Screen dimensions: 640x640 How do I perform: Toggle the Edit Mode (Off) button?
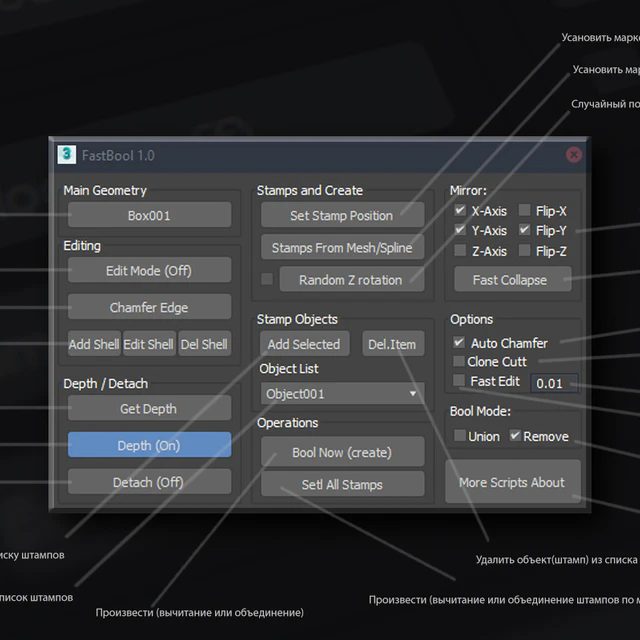149,270
